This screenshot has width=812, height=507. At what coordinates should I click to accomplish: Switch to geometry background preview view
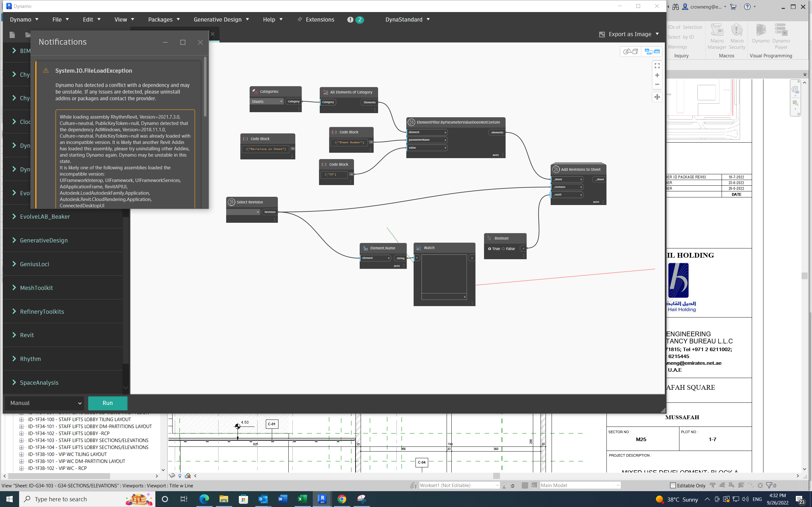tap(631, 52)
